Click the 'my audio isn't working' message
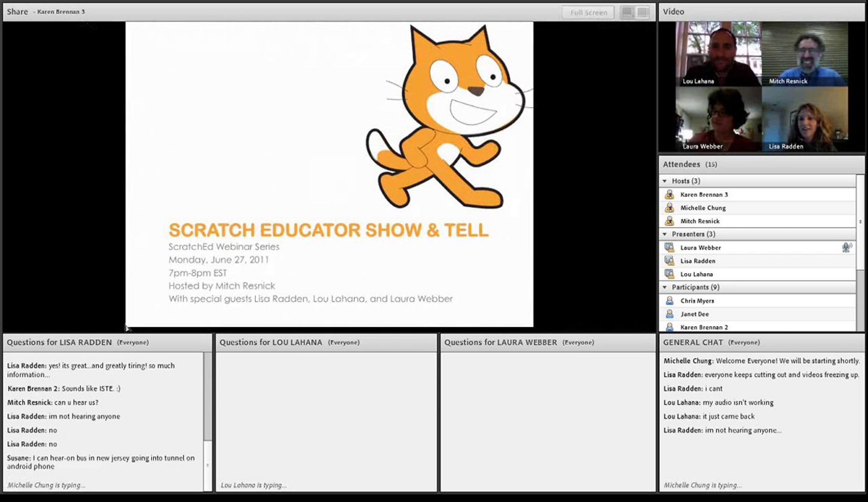 (718, 402)
